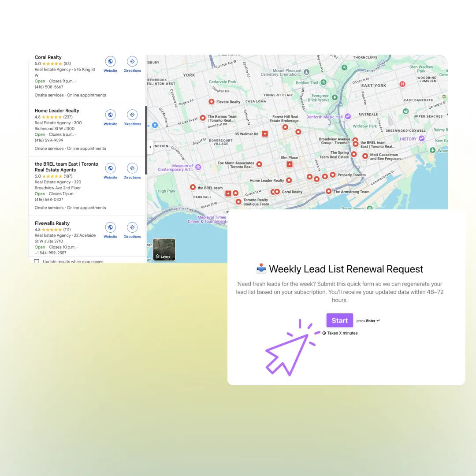The height and width of the screenshot is (476, 476).
Task: Click the Website label under Coral Realty
Action: coord(111,71)
